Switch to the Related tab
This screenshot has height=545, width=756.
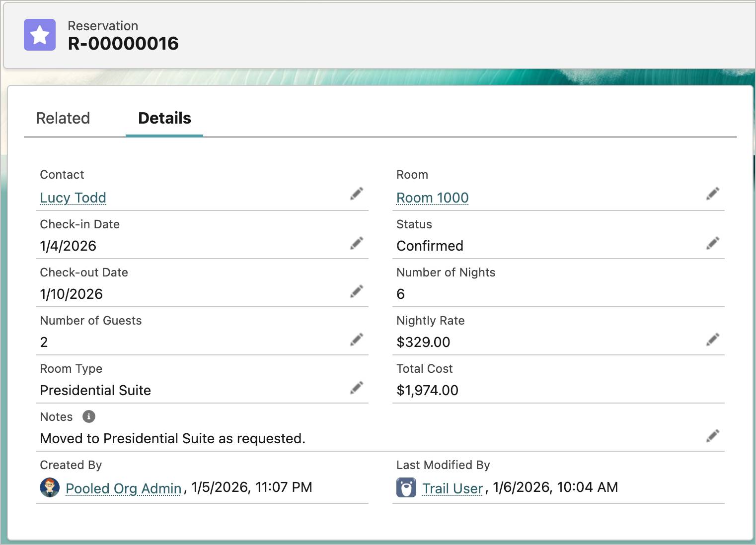click(x=63, y=118)
